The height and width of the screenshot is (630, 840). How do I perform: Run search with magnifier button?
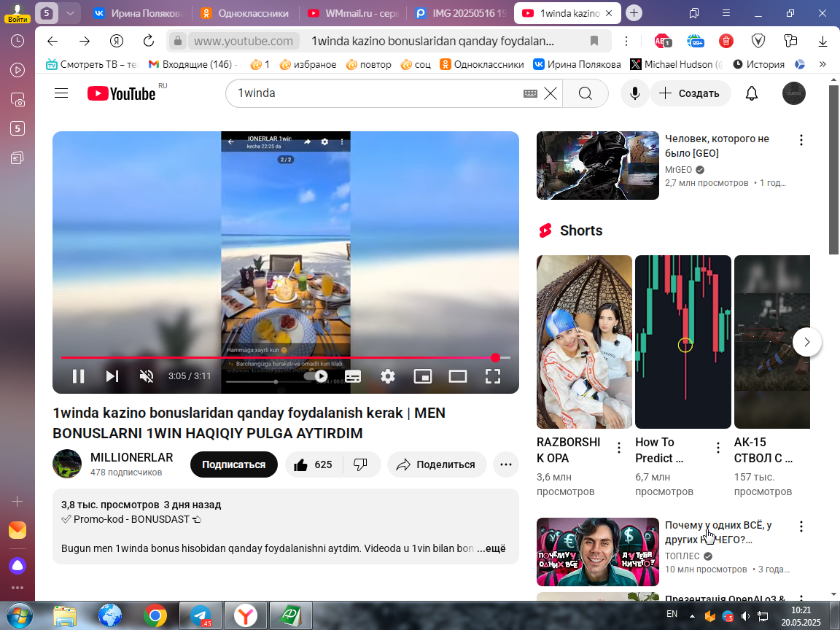585,93
